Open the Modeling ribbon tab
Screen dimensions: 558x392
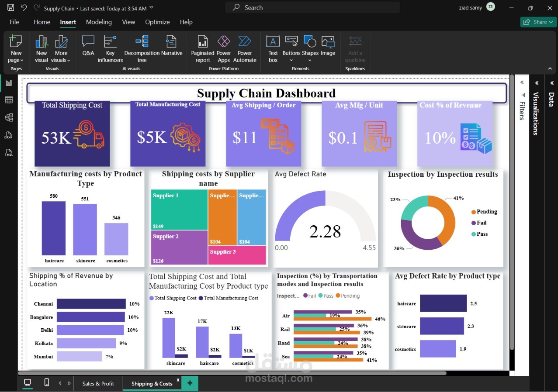click(99, 22)
